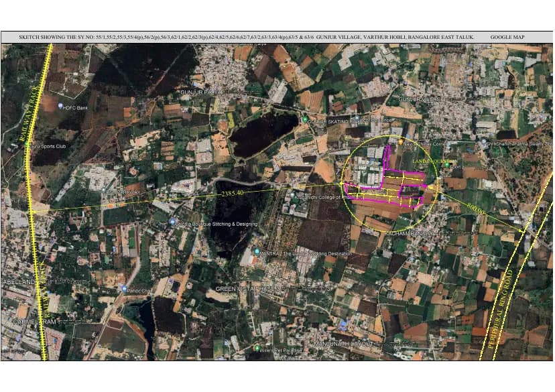This screenshot has height=392, width=555.
Task: Click the MANJUNATH LAYOUT label
Action: 343,344
